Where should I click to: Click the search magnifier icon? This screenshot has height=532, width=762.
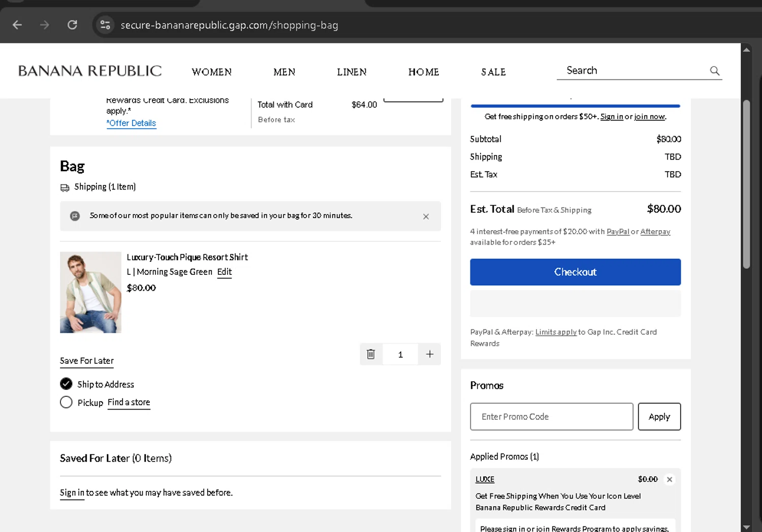point(715,71)
